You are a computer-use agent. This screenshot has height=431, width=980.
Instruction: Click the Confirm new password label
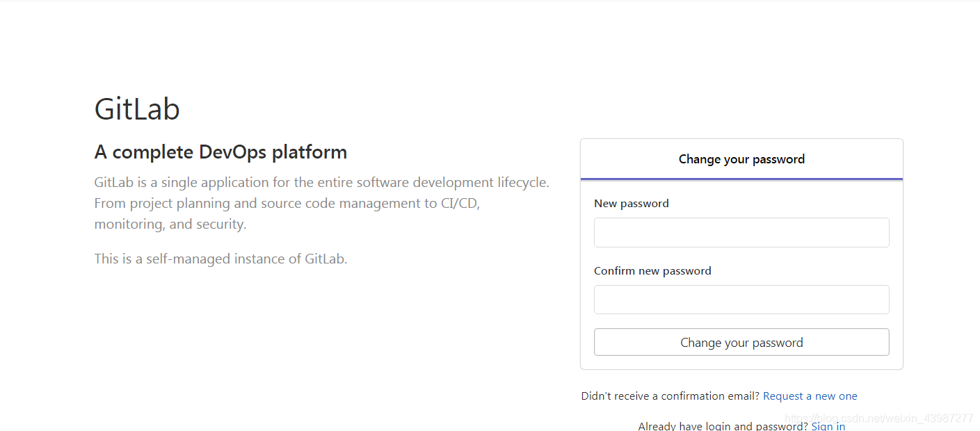[x=652, y=271]
